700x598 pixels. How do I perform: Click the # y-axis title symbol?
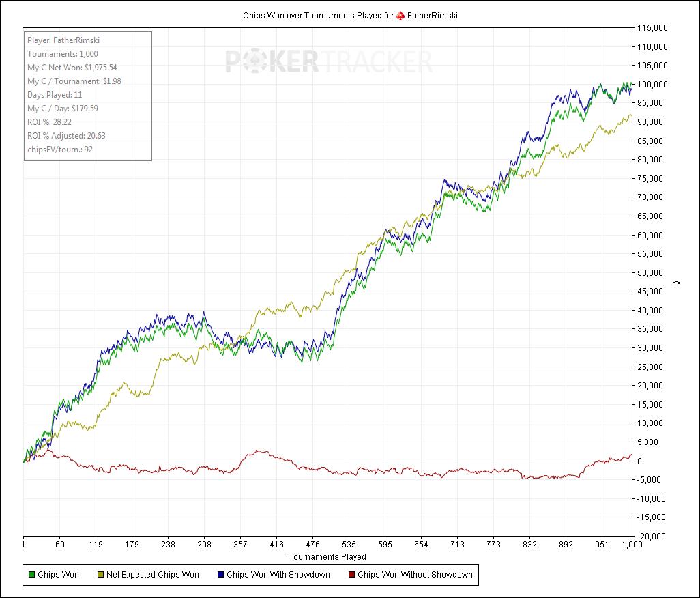tap(677, 282)
